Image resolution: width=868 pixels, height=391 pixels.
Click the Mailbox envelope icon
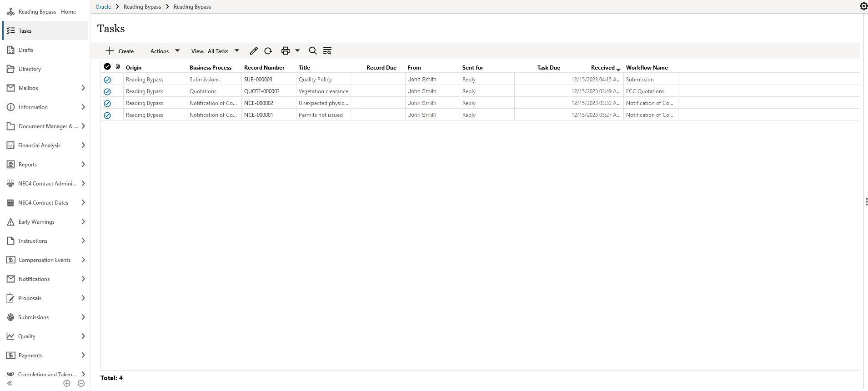[x=11, y=88]
